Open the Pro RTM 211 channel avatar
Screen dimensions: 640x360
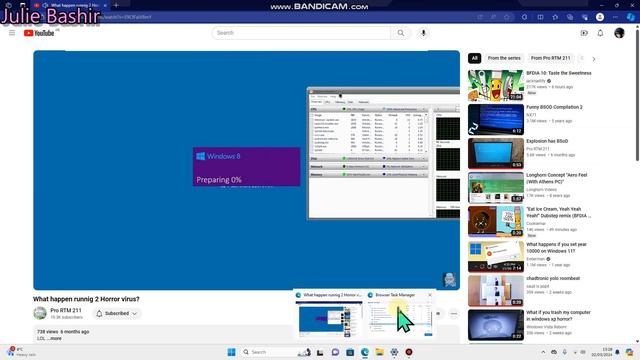click(x=40, y=313)
